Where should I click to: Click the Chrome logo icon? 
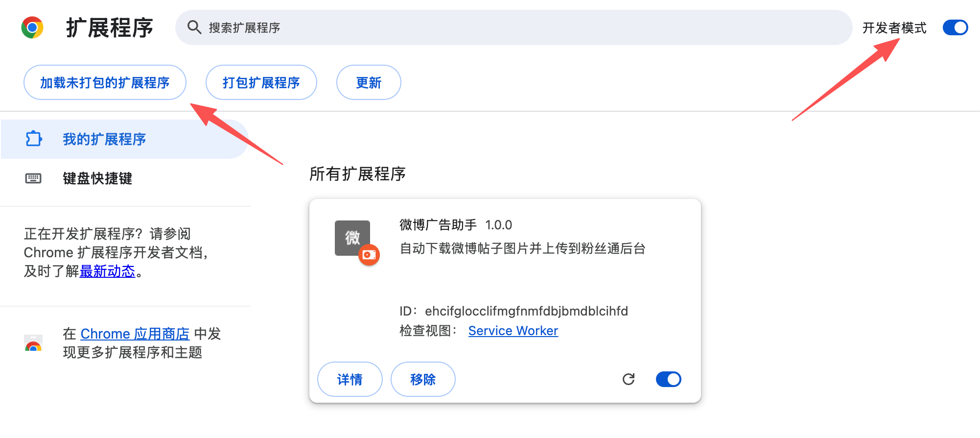coord(32,28)
